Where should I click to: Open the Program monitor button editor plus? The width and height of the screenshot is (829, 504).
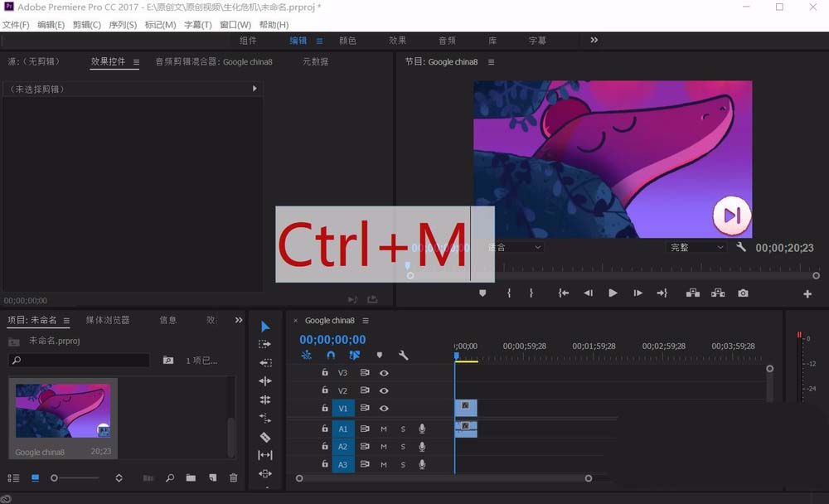tap(807, 294)
